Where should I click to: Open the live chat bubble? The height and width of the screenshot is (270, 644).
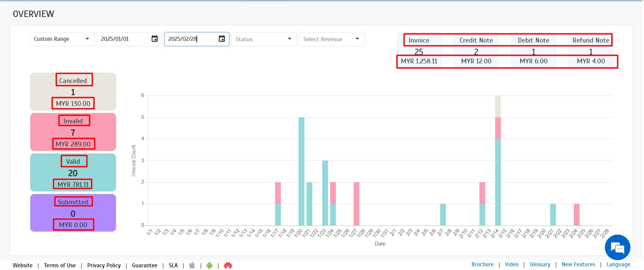(x=617, y=248)
